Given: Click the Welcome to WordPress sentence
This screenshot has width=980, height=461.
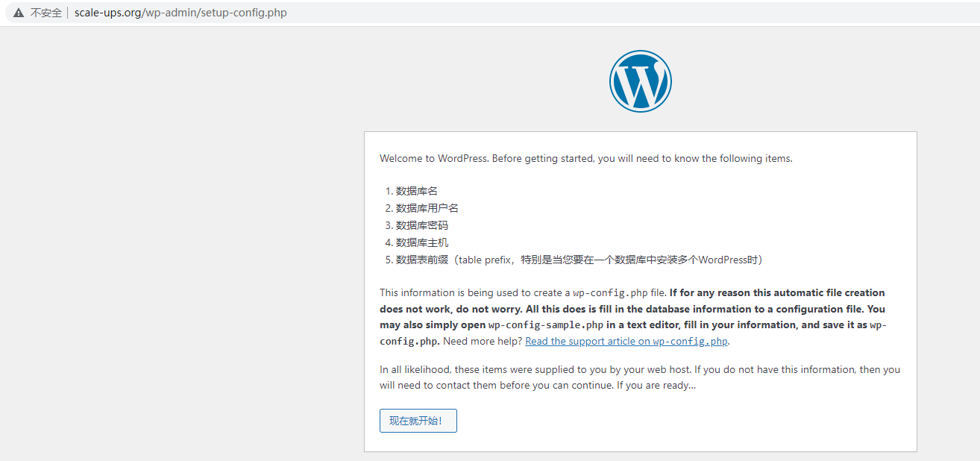Looking at the screenshot, I should coord(585,158).
